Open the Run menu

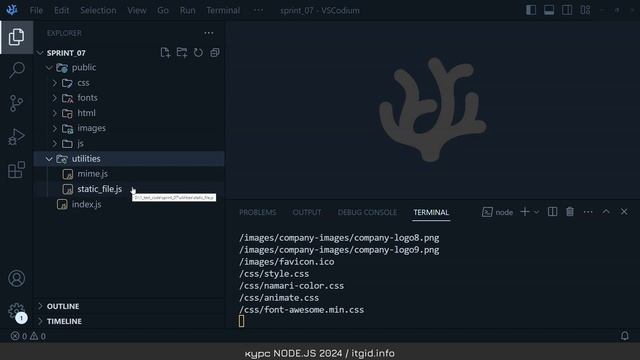click(x=187, y=11)
